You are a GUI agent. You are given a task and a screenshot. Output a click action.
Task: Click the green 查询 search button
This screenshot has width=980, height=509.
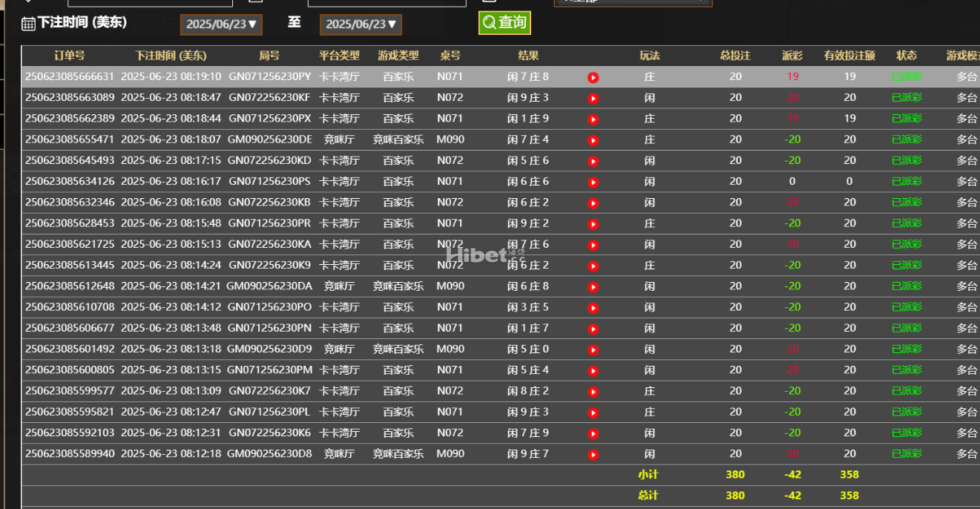tap(504, 22)
